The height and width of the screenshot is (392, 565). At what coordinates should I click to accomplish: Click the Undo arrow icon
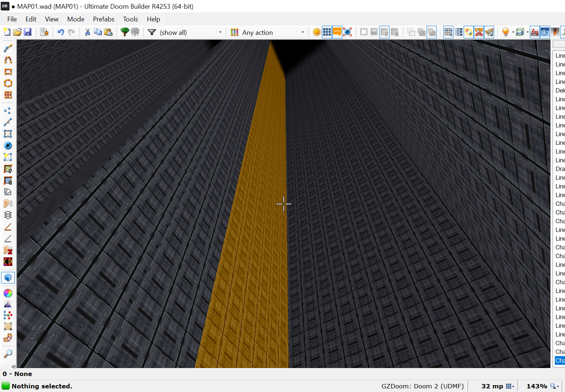61,32
